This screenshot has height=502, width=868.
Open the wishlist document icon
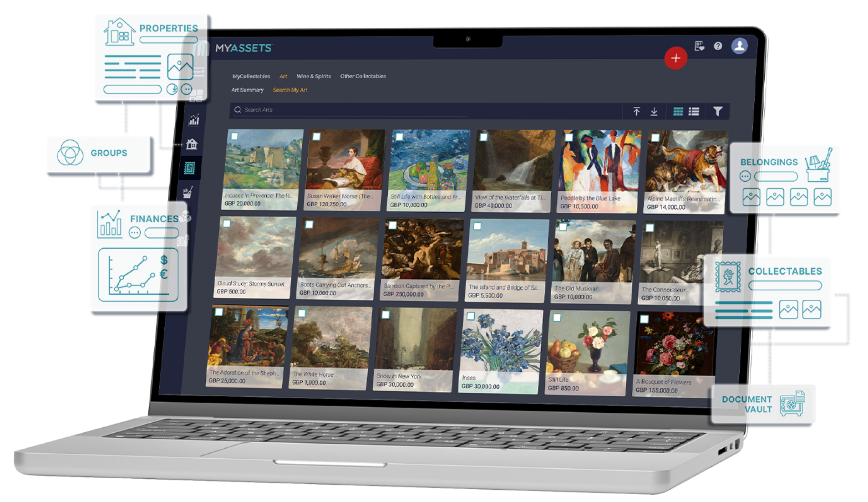(699, 46)
